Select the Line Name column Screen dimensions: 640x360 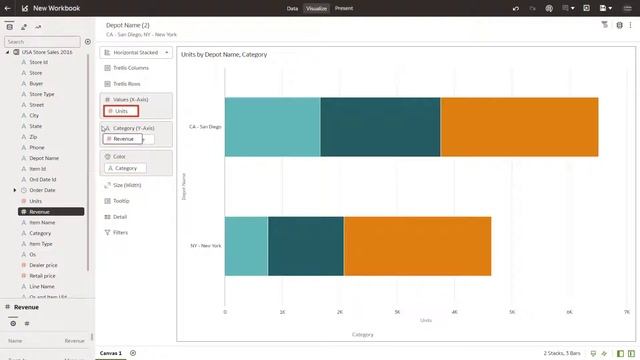(42, 286)
